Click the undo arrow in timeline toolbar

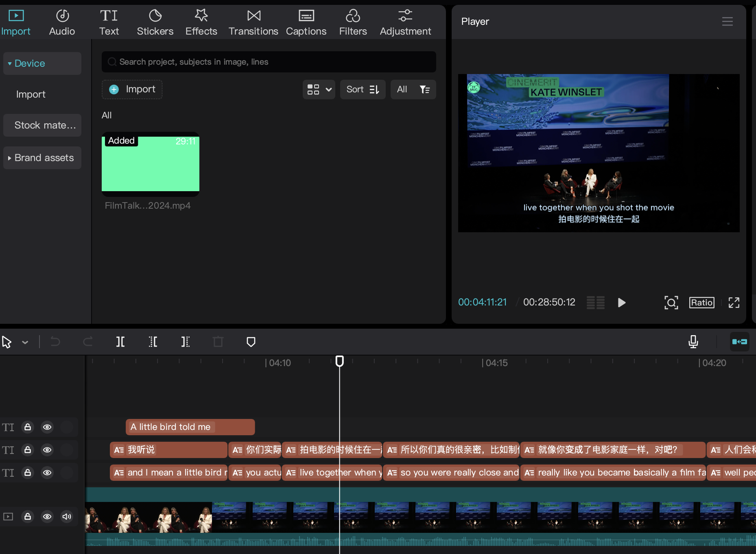click(x=55, y=342)
